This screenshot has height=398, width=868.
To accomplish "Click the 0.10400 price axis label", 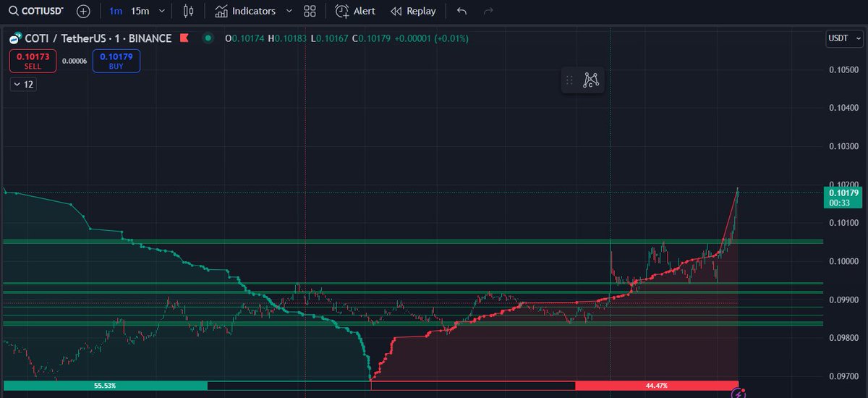I will pos(843,108).
